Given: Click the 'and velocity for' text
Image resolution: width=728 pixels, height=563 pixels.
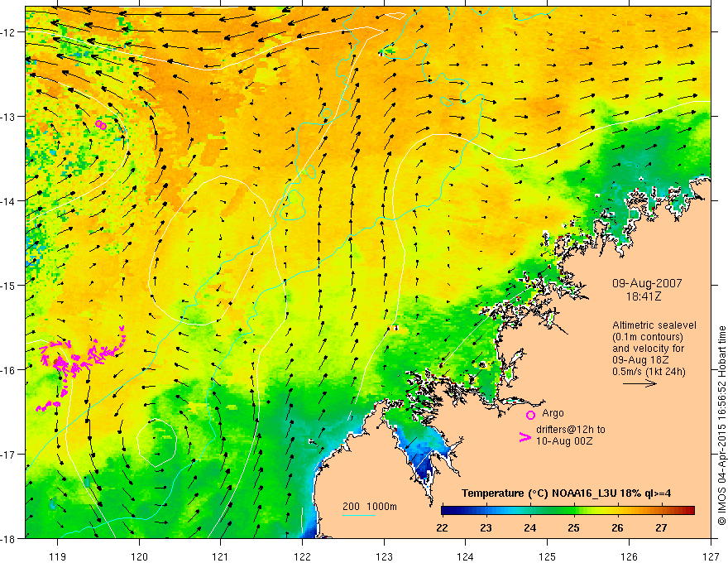Looking at the screenshot, I should (x=648, y=349).
